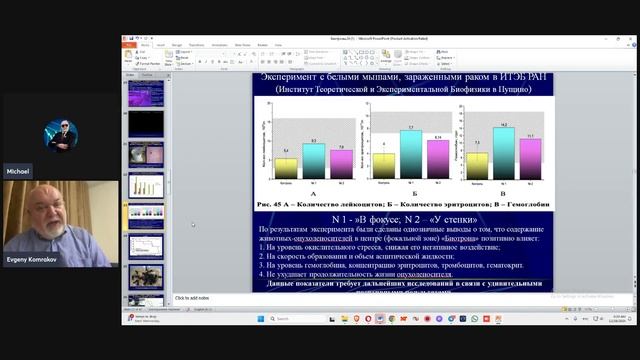This screenshot has width=640, height=360.
Task: Switch to the Outline pane tab
Action: [147, 75]
